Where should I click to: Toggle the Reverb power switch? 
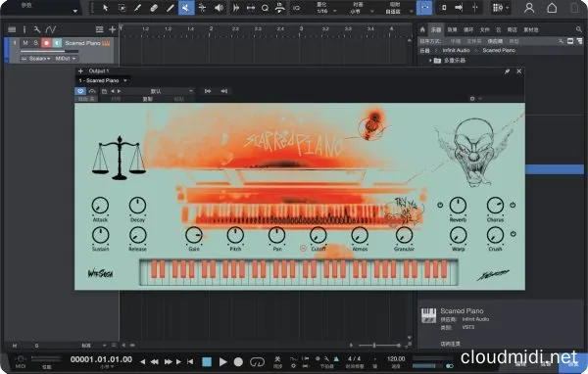pyautogui.click(x=440, y=205)
